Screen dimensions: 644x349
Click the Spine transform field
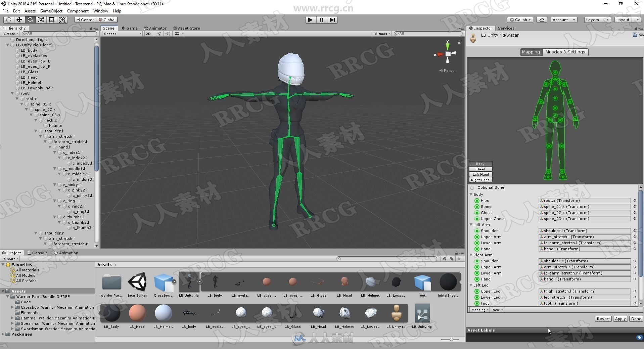[584, 207]
